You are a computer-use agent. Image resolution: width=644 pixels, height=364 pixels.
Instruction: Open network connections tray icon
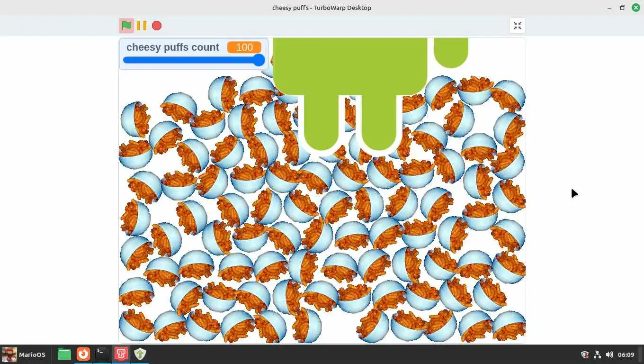[x=597, y=355]
